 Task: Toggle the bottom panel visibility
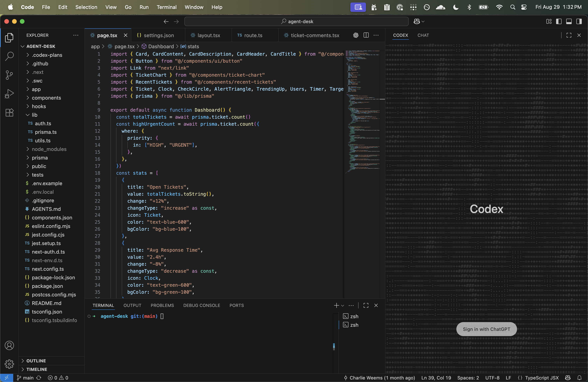[x=569, y=22]
